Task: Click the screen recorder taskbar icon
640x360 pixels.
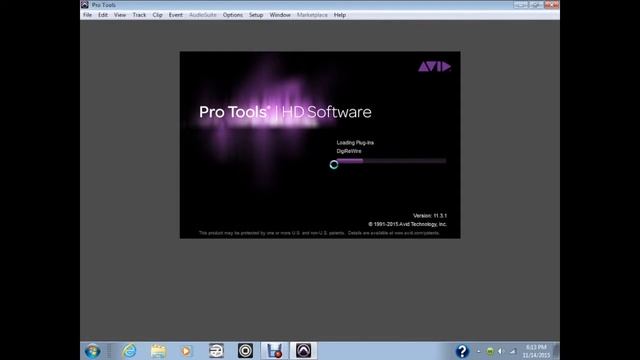Action: click(275, 351)
